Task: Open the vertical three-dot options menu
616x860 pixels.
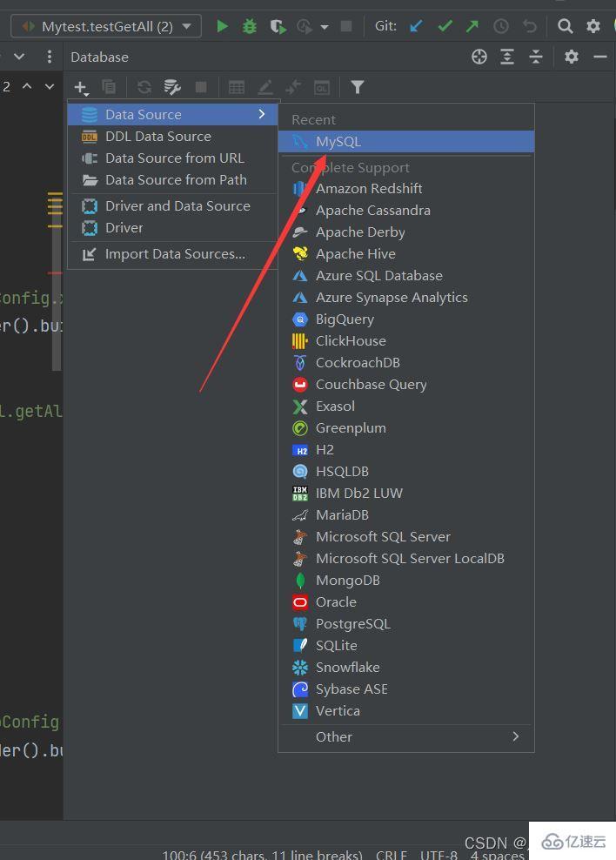Action: (50, 57)
